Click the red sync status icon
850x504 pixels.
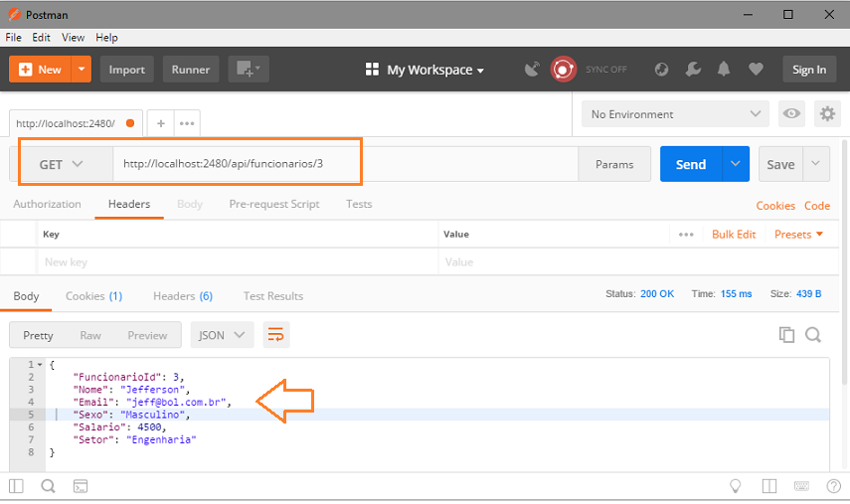tap(564, 70)
